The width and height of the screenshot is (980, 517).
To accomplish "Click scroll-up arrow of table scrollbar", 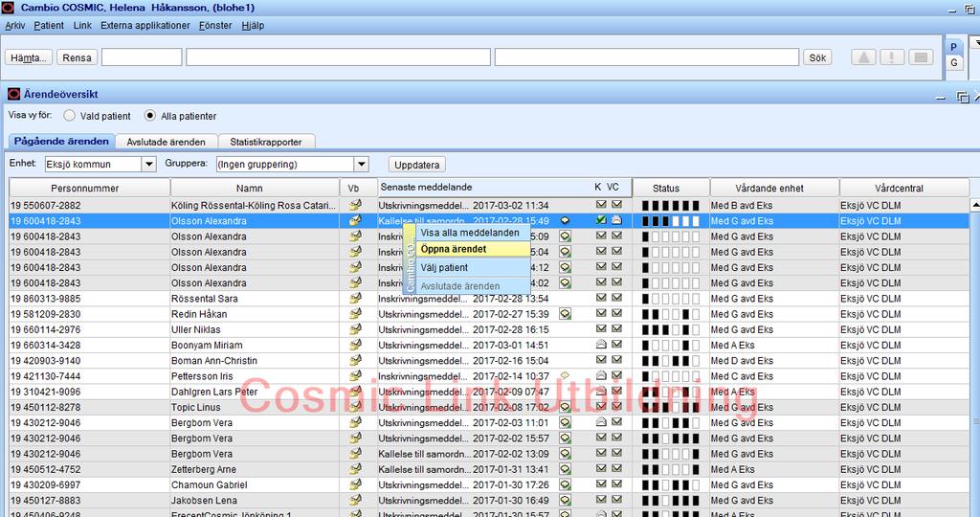I will click(x=975, y=205).
